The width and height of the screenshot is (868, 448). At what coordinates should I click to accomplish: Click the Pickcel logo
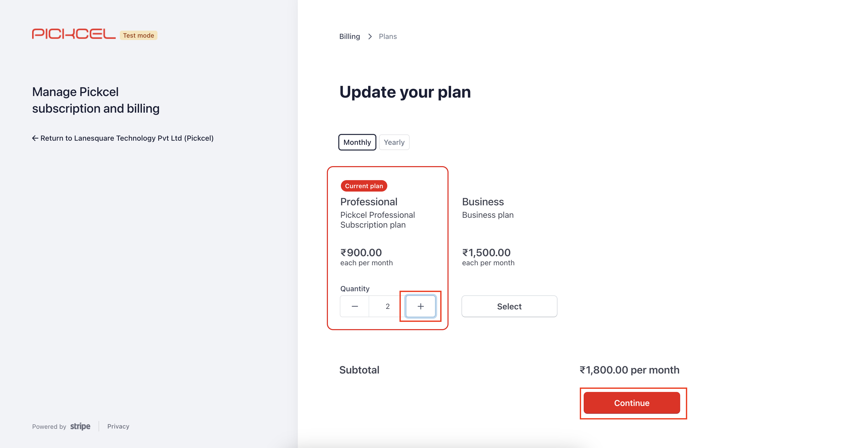74,34
